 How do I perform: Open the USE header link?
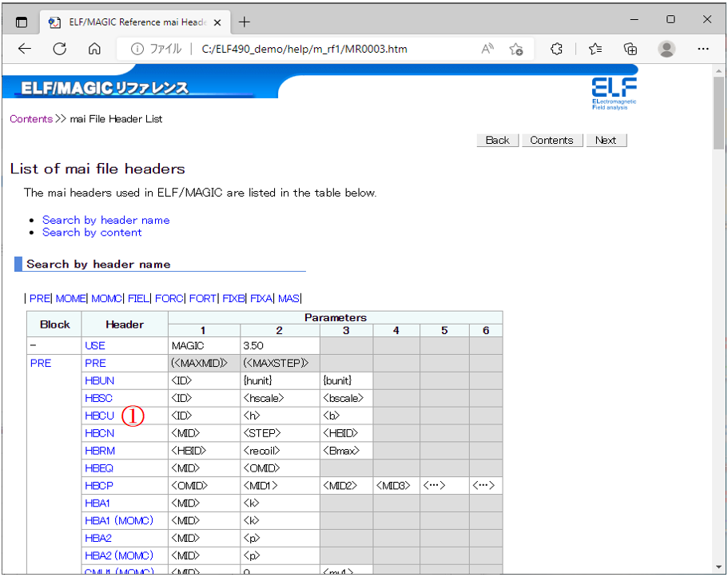tap(95, 346)
